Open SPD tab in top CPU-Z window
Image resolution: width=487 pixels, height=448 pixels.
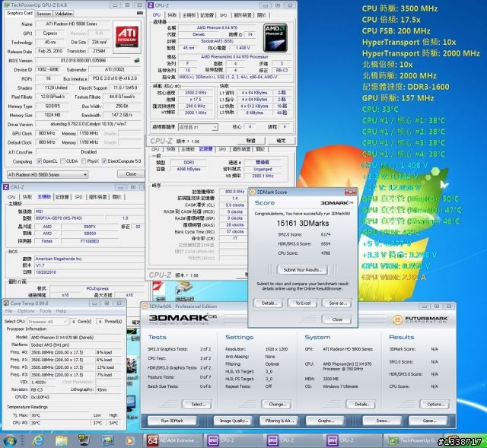(223, 15)
